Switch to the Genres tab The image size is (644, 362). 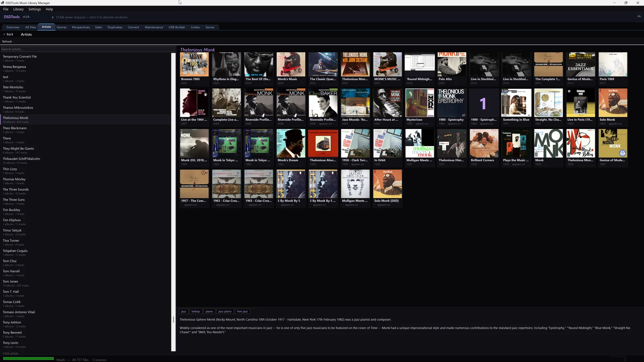click(x=62, y=27)
